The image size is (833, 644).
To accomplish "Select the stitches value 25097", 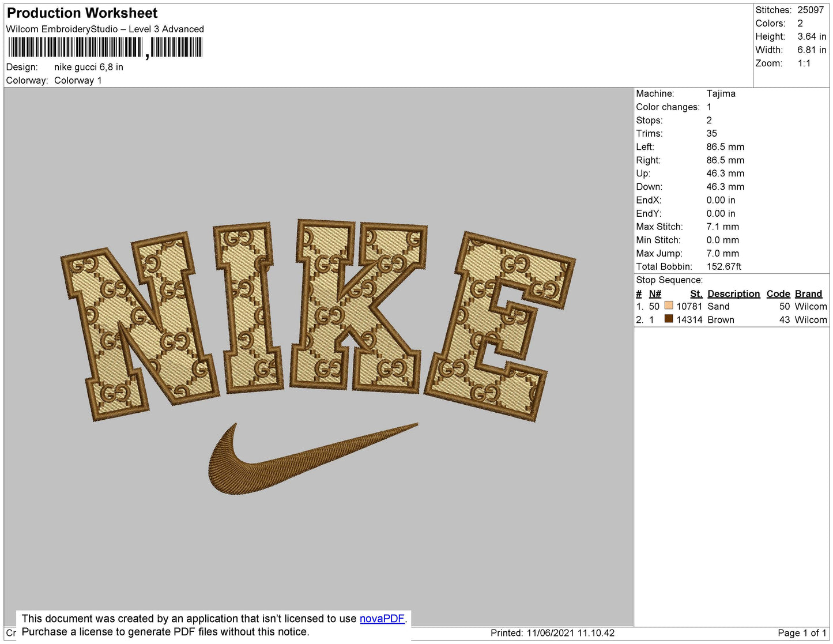I will pos(811,10).
